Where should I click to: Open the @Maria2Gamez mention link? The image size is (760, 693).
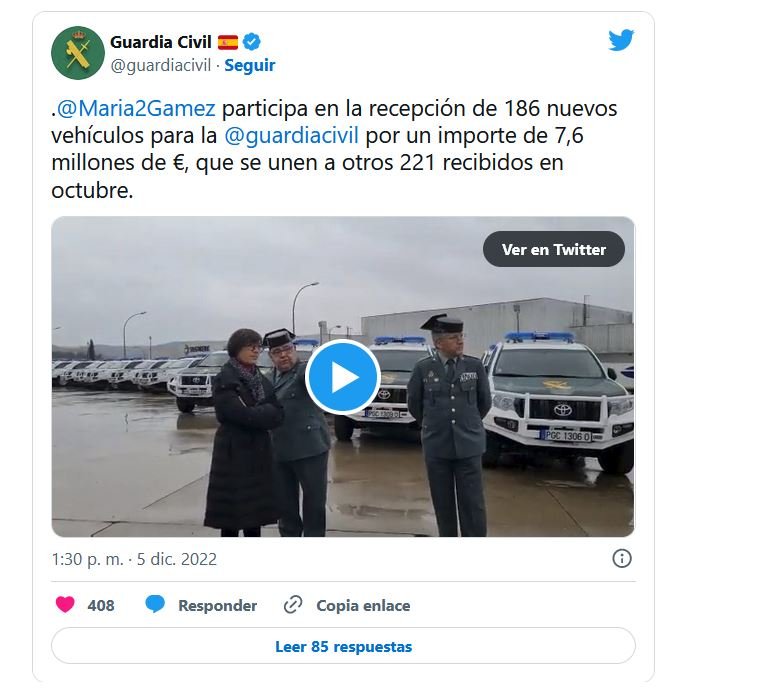pyautogui.click(x=136, y=108)
